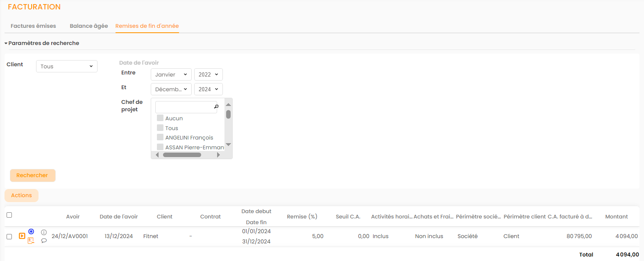Open the 2024 end year dropdown
Viewport: 644px width, 261px height.
tap(208, 89)
